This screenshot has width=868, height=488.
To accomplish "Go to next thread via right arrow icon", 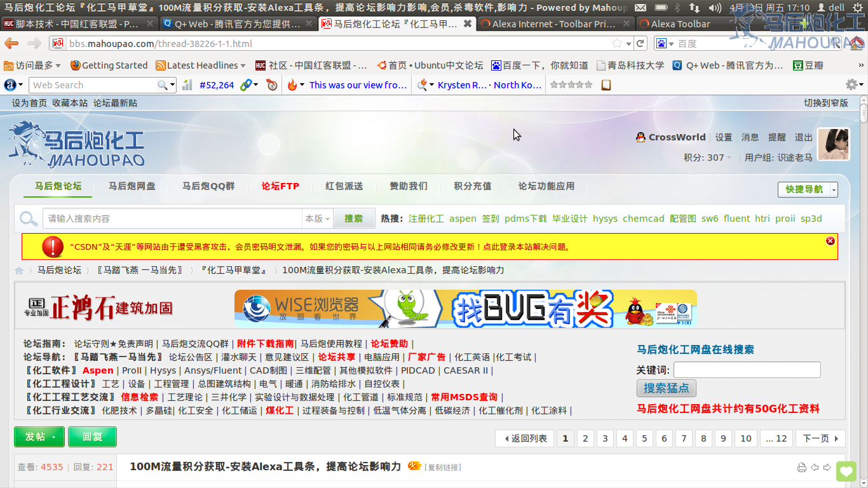I will 827,467.
